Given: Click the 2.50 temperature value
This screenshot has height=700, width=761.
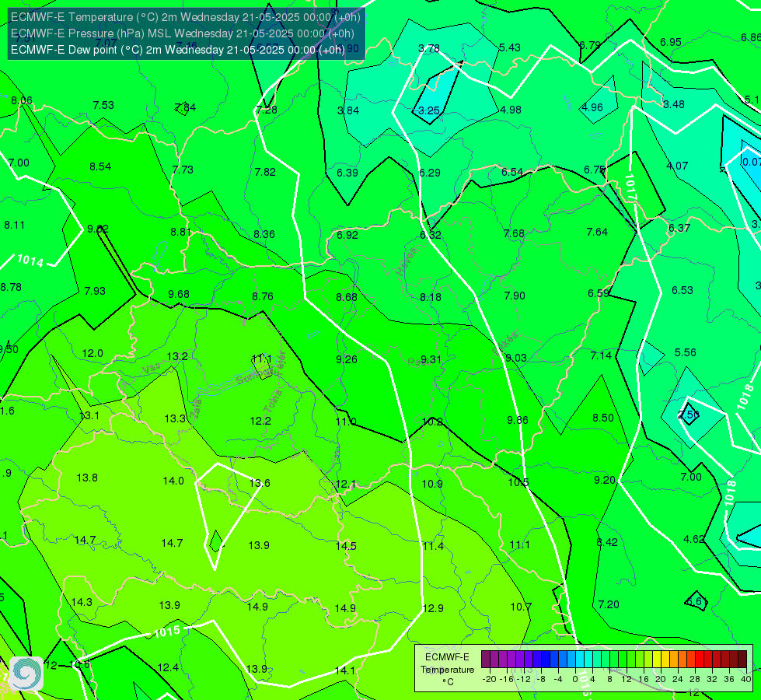Looking at the screenshot, I should coord(688,415).
